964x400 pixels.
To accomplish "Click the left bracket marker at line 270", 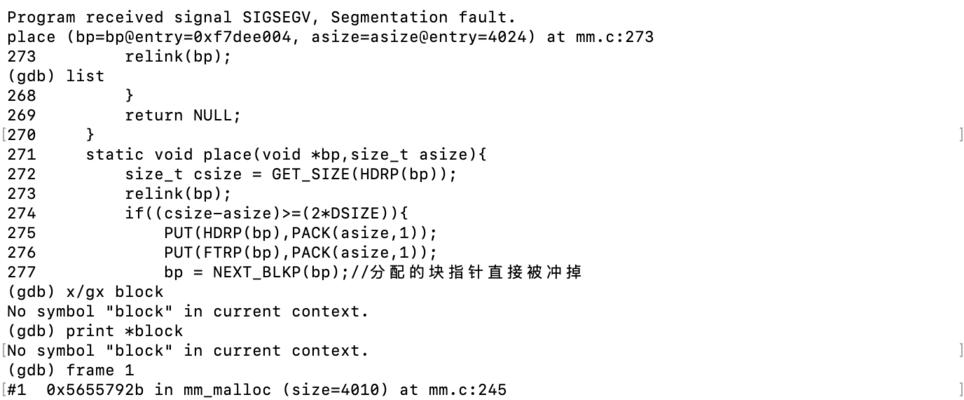I will 3,135.
